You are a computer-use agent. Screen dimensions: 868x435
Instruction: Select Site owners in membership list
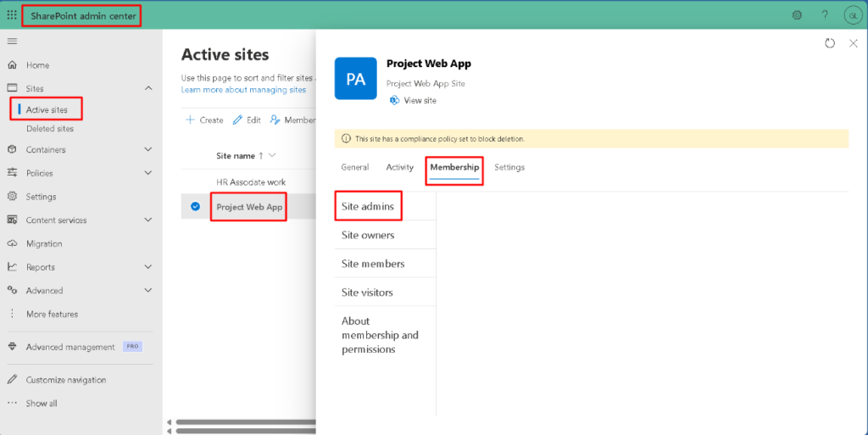pos(368,235)
